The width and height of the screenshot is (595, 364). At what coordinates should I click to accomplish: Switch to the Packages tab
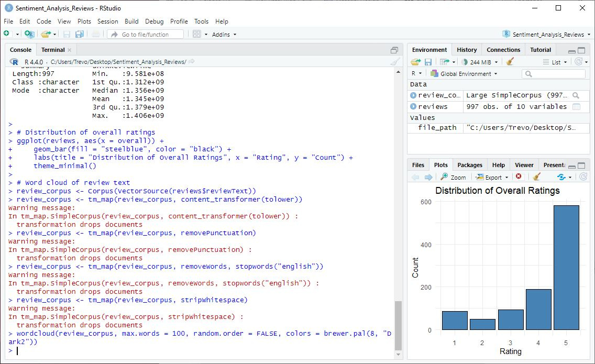pos(470,165)
